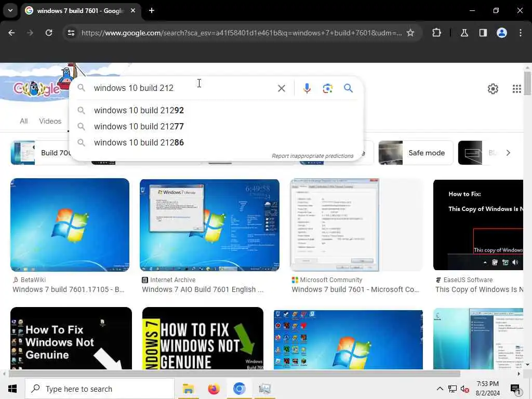This screenshot has height=399, width=532.
Task: Open the tab search dropdown
Action: tap(10, 10)
